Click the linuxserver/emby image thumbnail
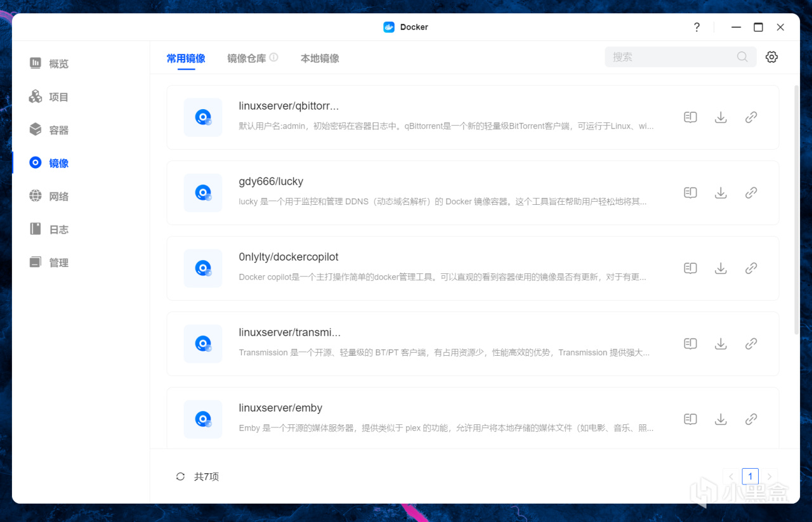This screenshot has height=522, width=812. coord(203,419)
